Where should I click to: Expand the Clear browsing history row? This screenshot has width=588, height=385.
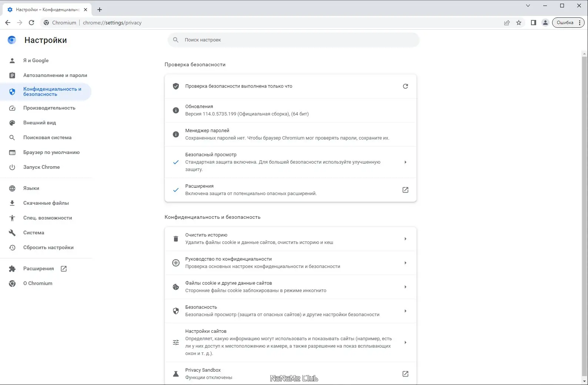pyautogui.click(x=405, y=239)
